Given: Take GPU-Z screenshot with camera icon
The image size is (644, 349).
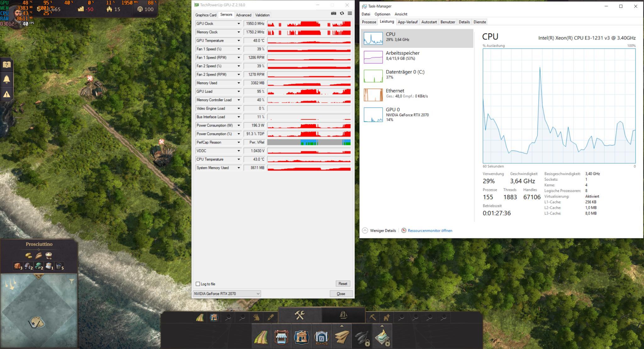Looking at the screenshot, I should tap(334, 14).
